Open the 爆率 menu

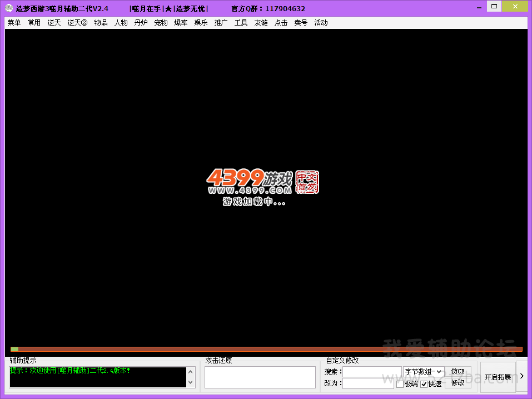(x=181, y=23)
